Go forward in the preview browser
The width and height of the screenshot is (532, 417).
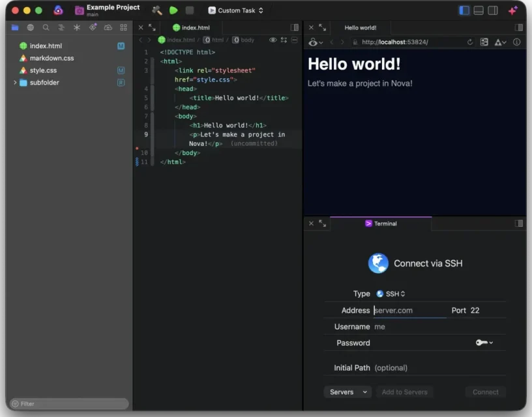[x=342, y=42]
